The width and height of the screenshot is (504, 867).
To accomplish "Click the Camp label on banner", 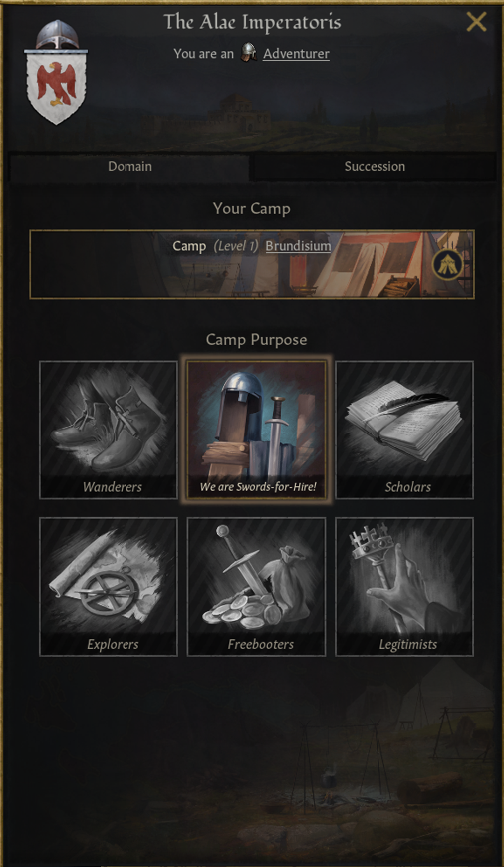I will (189, 246).
